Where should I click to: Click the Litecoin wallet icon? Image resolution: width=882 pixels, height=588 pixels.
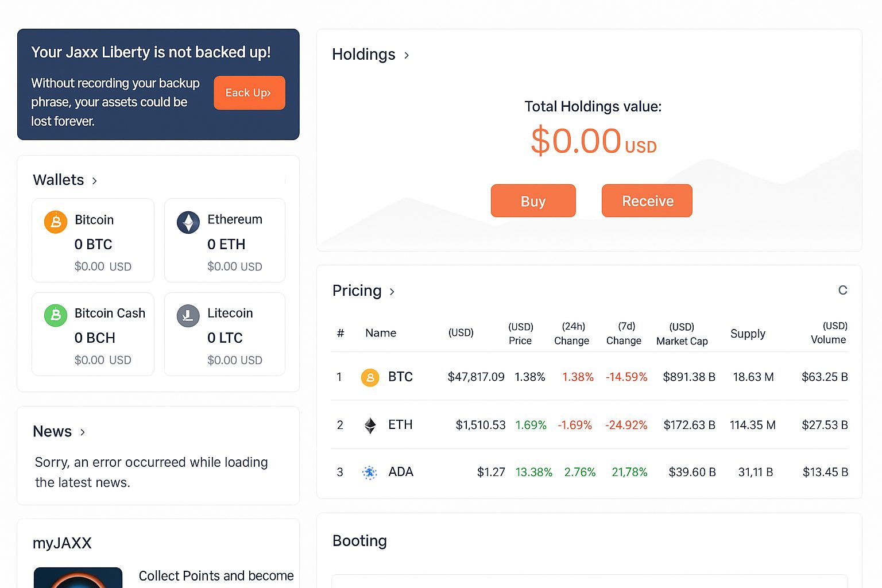(x=188, y=315)
